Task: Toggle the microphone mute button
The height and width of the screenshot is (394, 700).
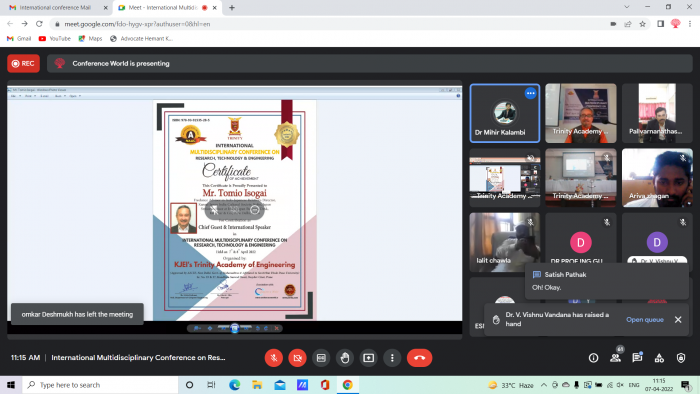Action: tap(274, 358)
